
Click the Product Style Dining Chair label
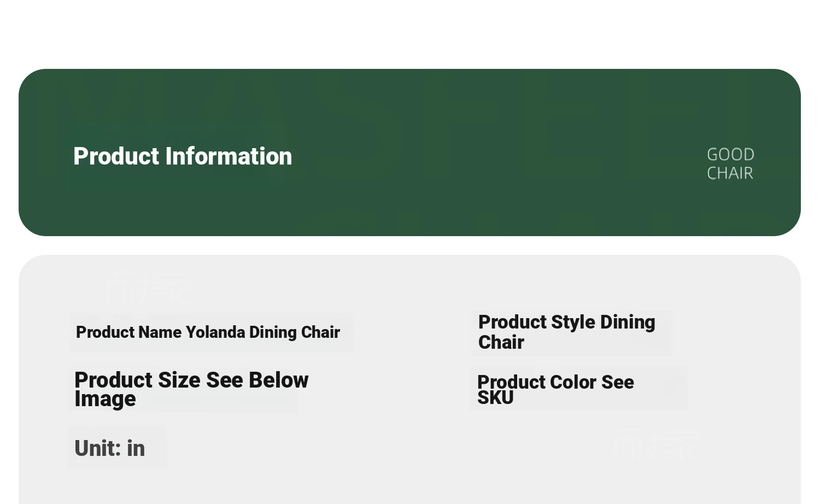pos(566,332)
